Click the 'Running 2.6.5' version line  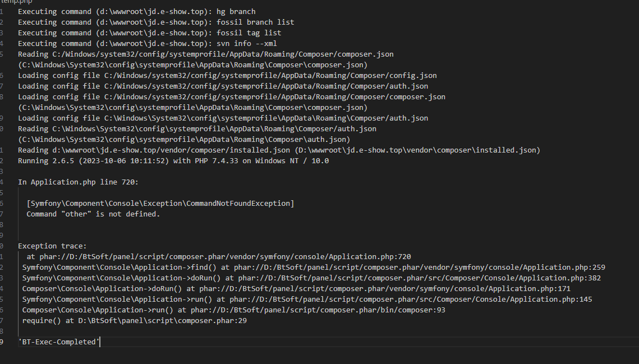(x=173, y=160)
